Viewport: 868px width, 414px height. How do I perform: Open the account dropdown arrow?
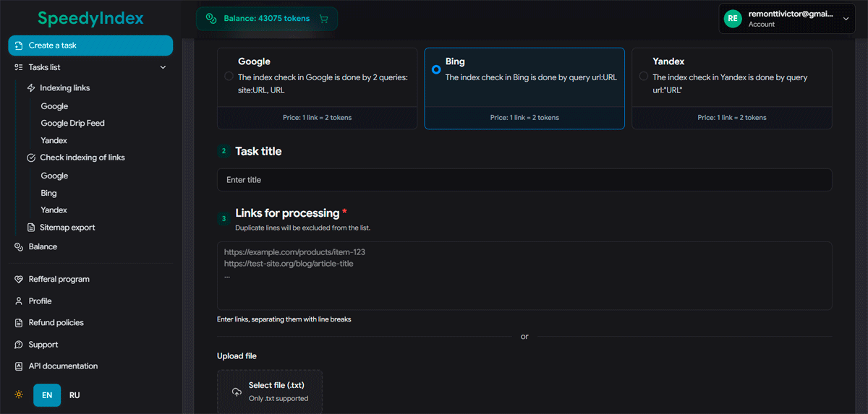tap(846, 19)
